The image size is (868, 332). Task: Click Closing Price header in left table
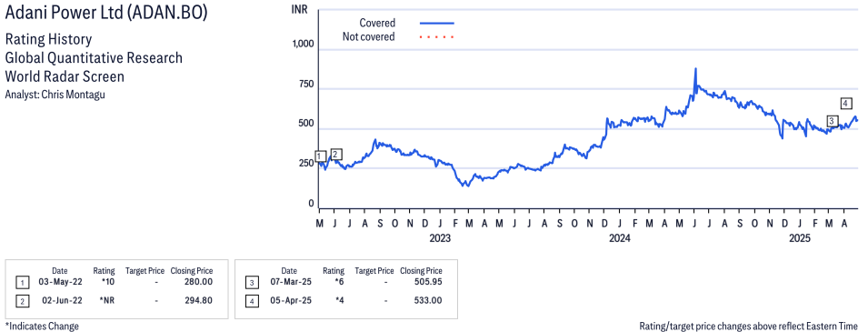click(x=192, y=271)
